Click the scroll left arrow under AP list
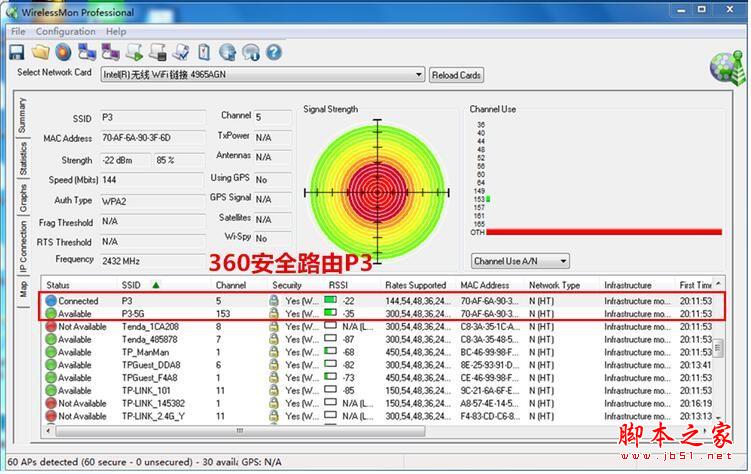The image size is (751, 474). point(48,431)
